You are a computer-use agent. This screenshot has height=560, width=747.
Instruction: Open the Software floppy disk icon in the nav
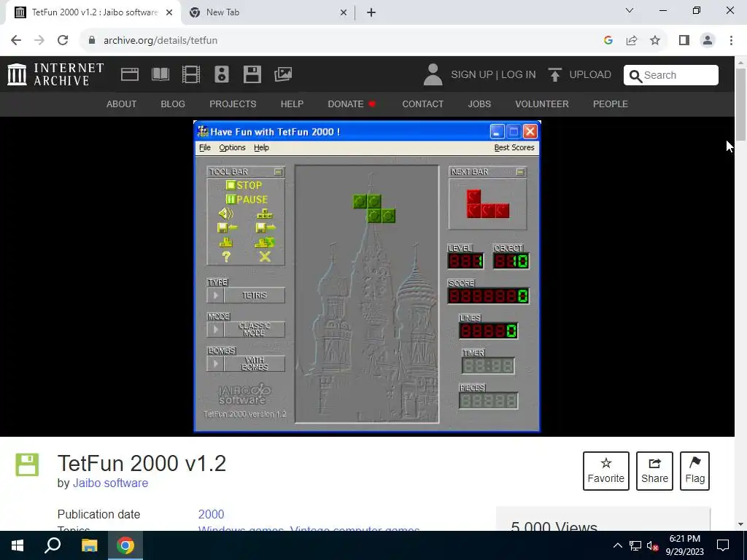pos(252,74)
